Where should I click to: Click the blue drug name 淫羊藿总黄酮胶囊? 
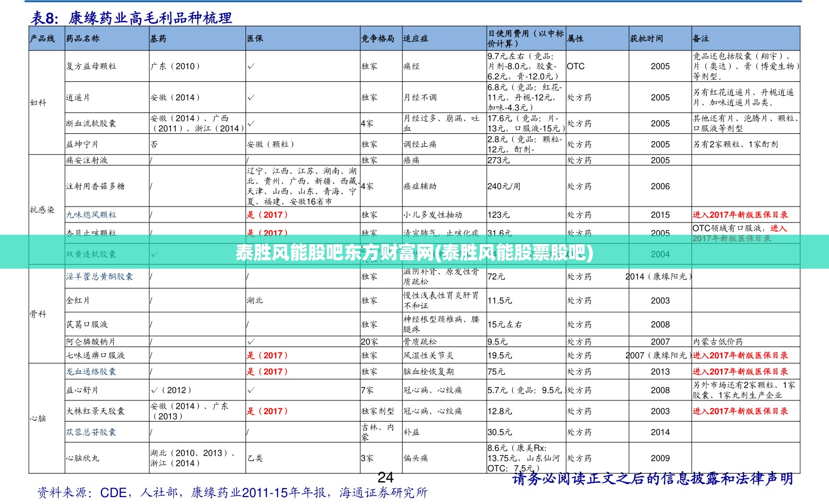99,277
